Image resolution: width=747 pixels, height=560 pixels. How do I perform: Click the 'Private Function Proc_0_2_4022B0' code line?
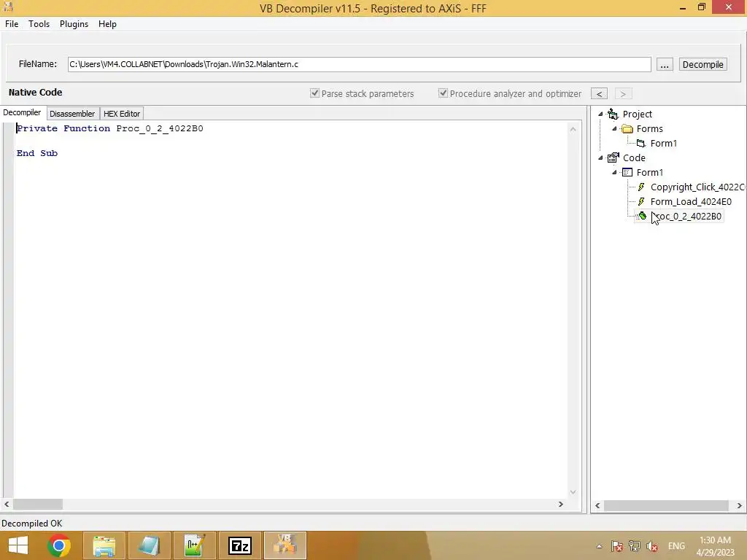pyautogui.click(x=110, y=128)
